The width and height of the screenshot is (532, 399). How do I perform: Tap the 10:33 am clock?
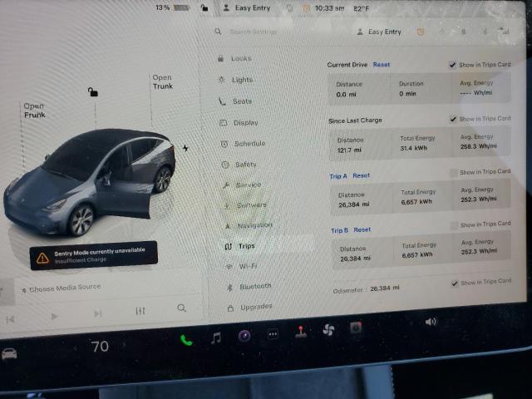[x=329, y=8]
